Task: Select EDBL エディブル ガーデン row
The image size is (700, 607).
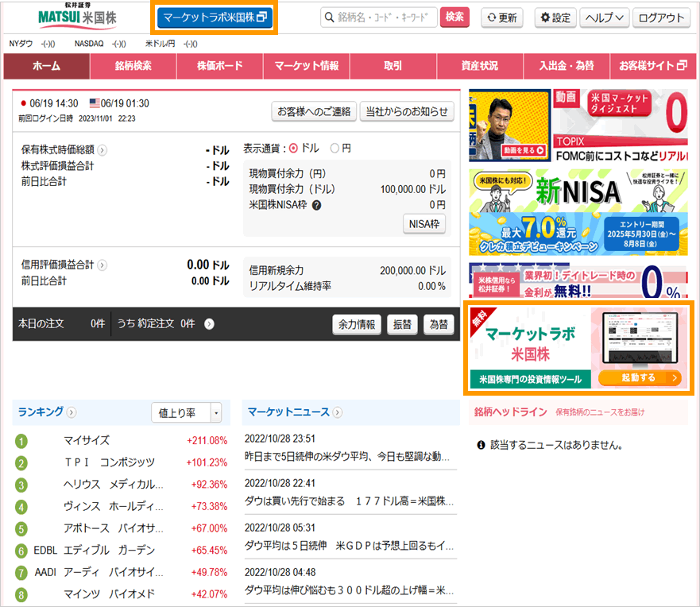Action: [x=122, y=550]
